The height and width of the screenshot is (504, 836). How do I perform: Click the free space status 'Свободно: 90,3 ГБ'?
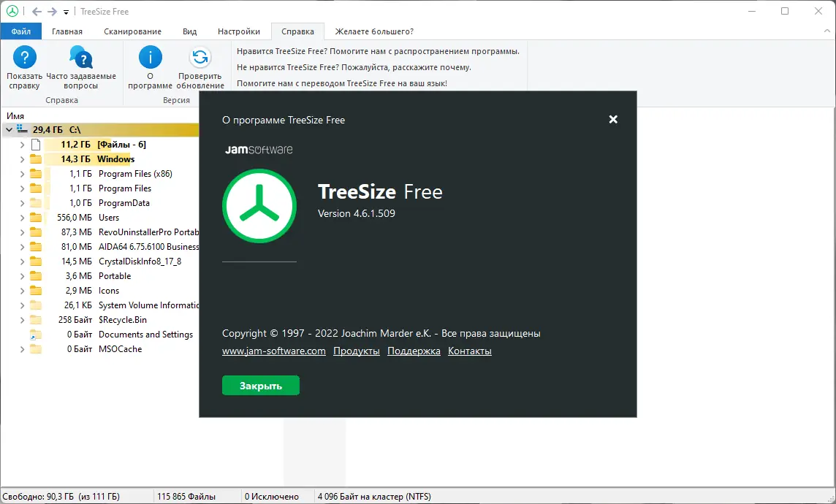click(63, 497)
